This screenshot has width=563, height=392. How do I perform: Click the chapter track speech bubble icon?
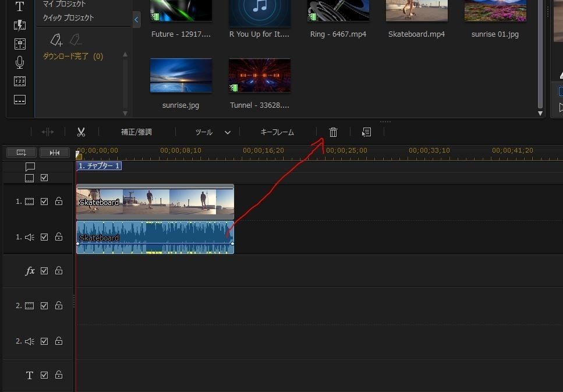(30, 167)
